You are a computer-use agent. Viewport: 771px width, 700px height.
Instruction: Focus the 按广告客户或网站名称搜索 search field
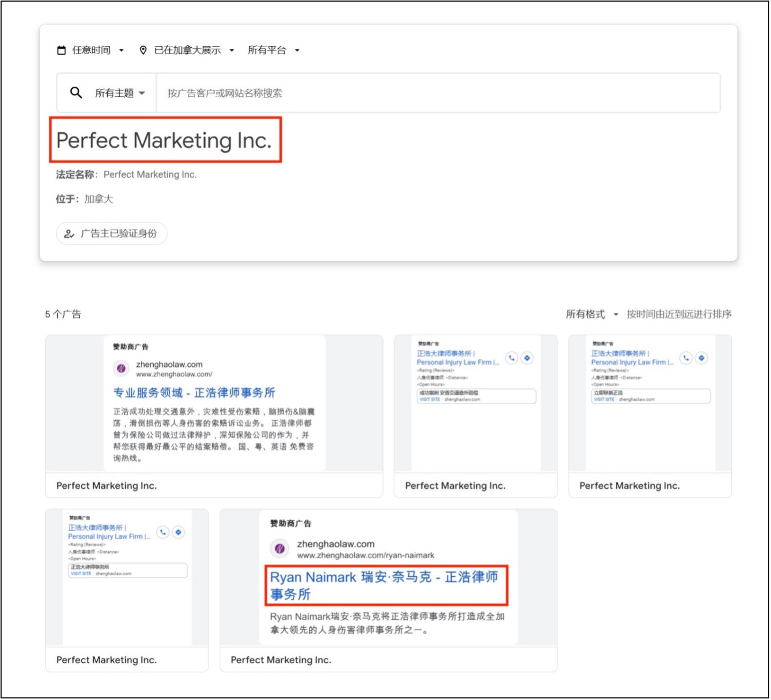click(x=438, y=93)
